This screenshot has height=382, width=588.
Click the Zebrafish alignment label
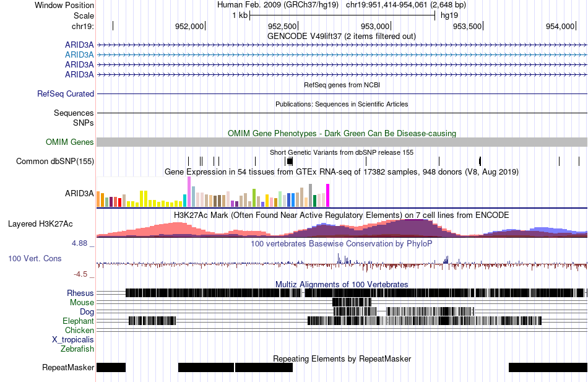[77, 349]
